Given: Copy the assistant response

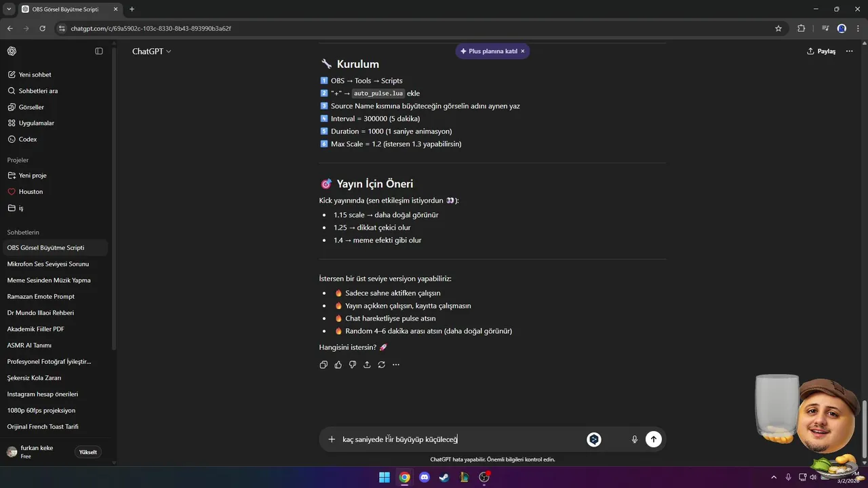Looking at the screenshot, I should [x=323, y=365].
